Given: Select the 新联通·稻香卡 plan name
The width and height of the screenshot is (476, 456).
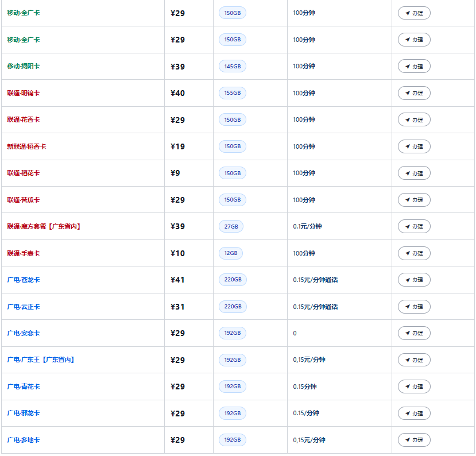Looking at the screenshot, I should click(26, 146).
